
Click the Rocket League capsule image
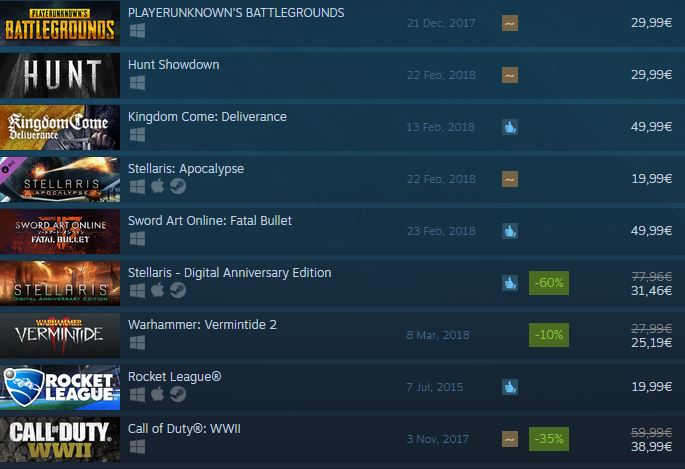tap(60, 387)
